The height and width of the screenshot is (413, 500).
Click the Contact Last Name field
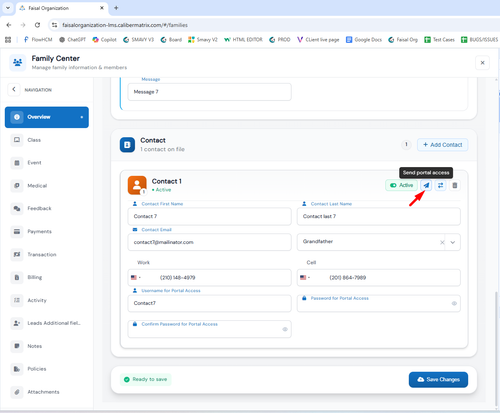[379, 216]
